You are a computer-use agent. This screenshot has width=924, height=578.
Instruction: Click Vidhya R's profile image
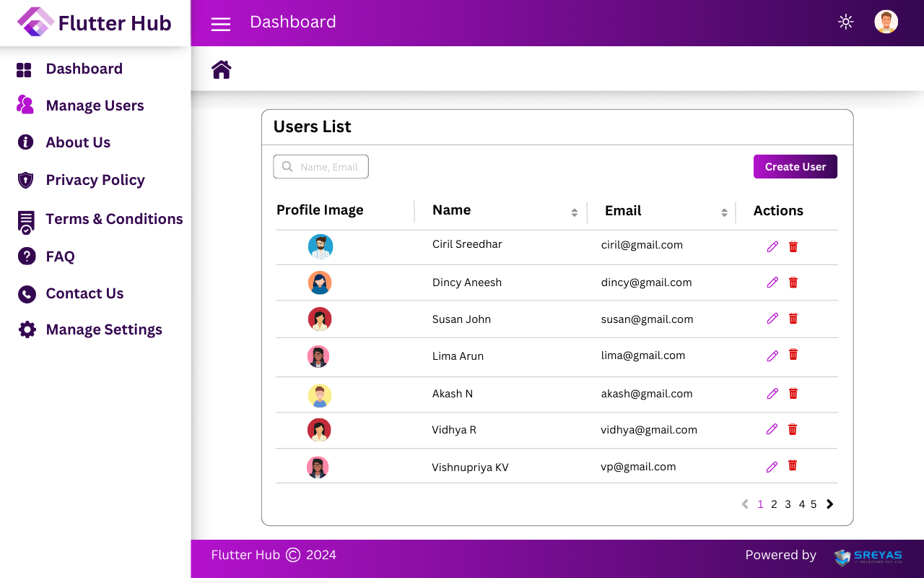point(319,430)
